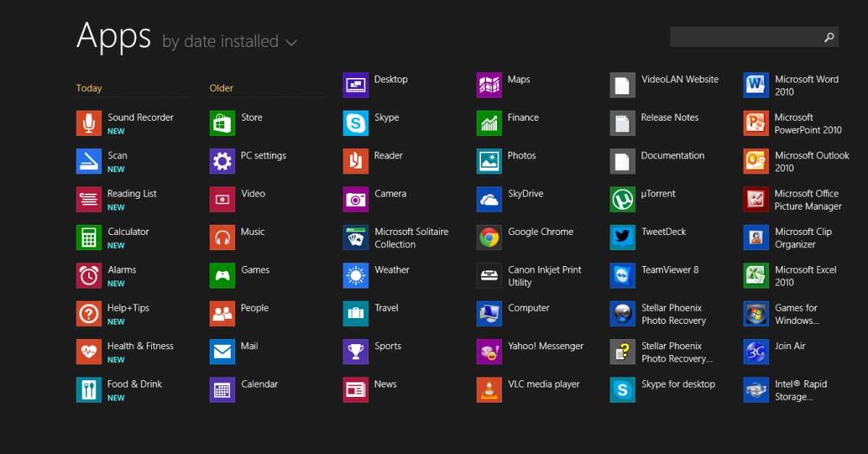Open the Reader app icon
868x454 pixels.
coord(356,161)
